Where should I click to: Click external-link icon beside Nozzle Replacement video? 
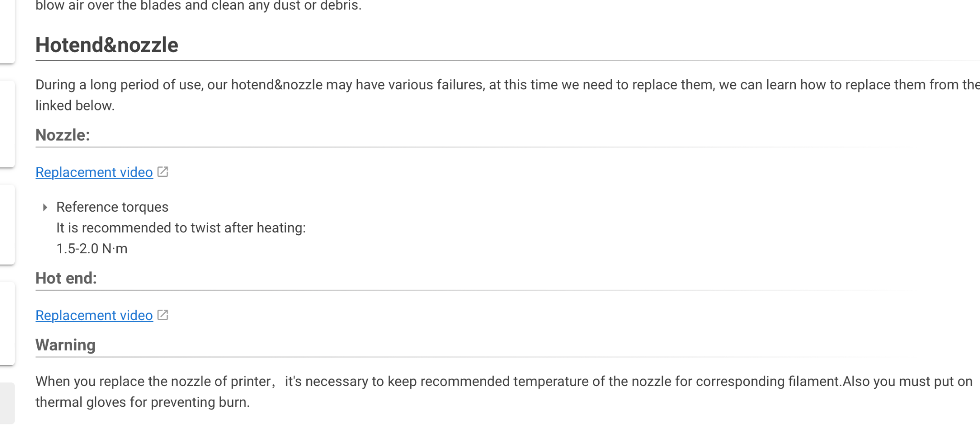tap(163, 172)
